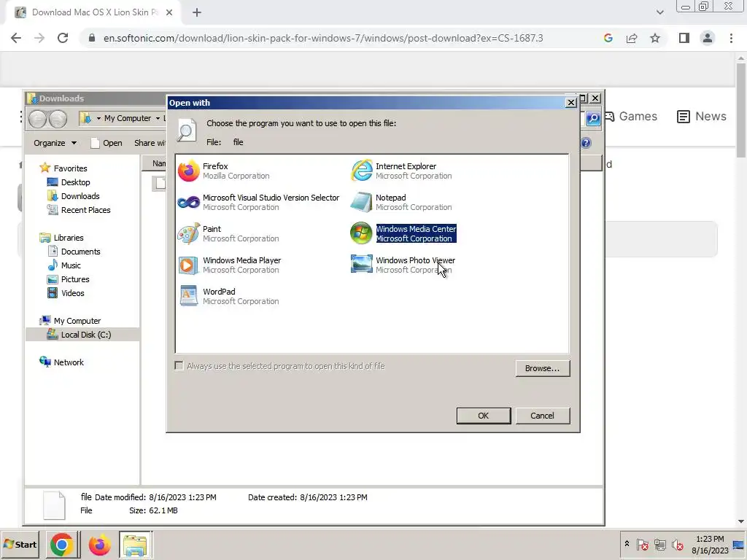The image size is (747, 560).
Task: Click Show desktop button in tray
Action: coord(739,544)
